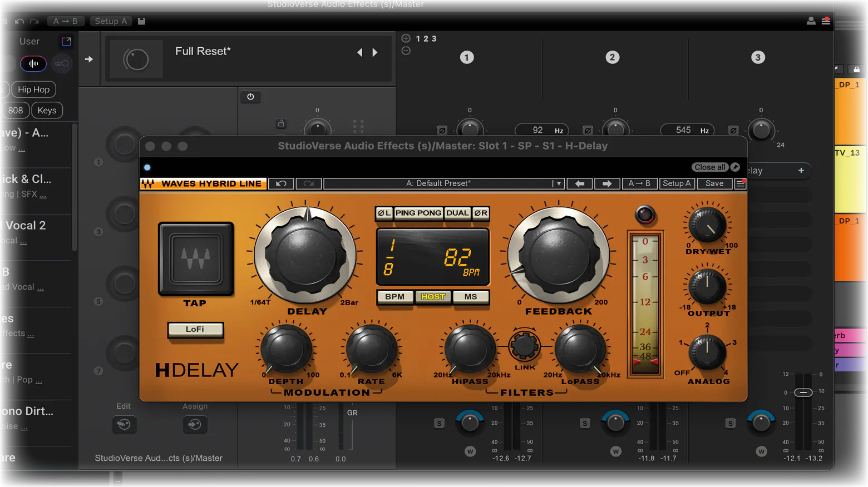Click the filter LINK gear knob
Viewport: 868px width, 487px height.
pyautogui.click(x=524, y=346)
